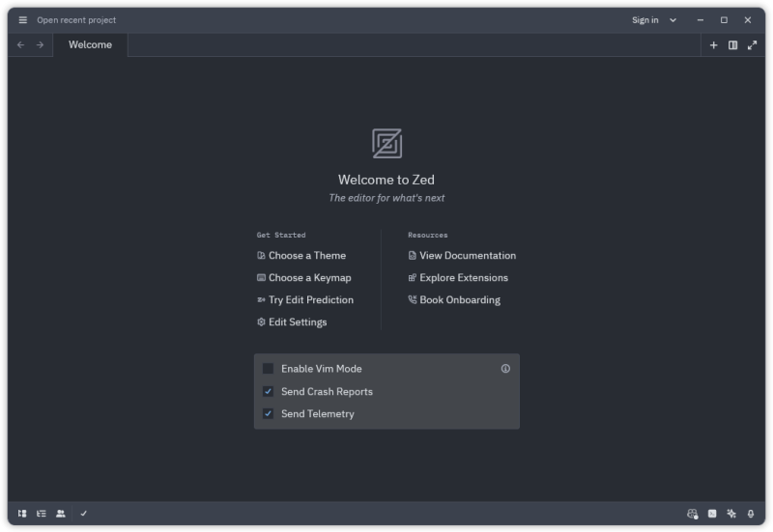Toggle the Terminal panel icon
The image size is (773, 532).
pyautogui.click(x=712, y=514)
